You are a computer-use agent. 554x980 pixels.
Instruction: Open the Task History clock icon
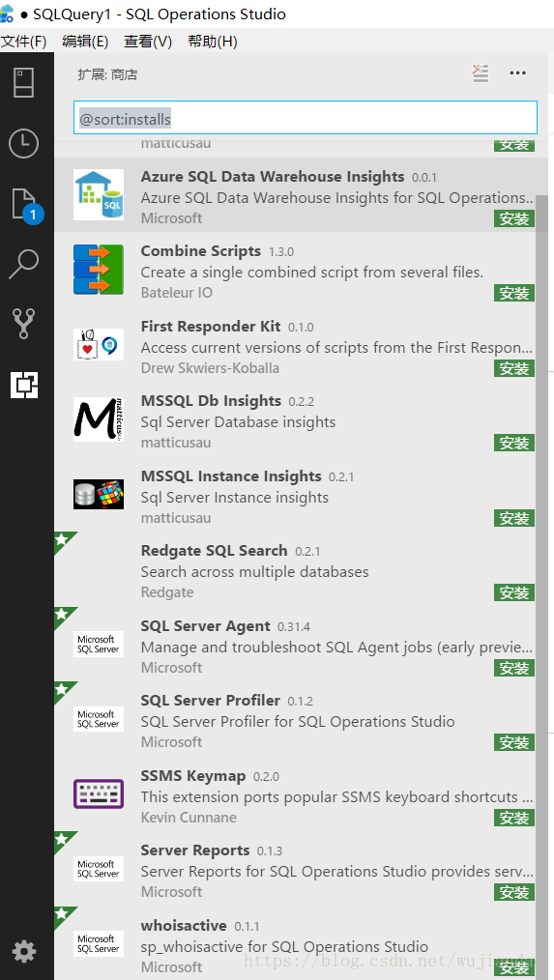pyautogui.click(x=24, y=144)
